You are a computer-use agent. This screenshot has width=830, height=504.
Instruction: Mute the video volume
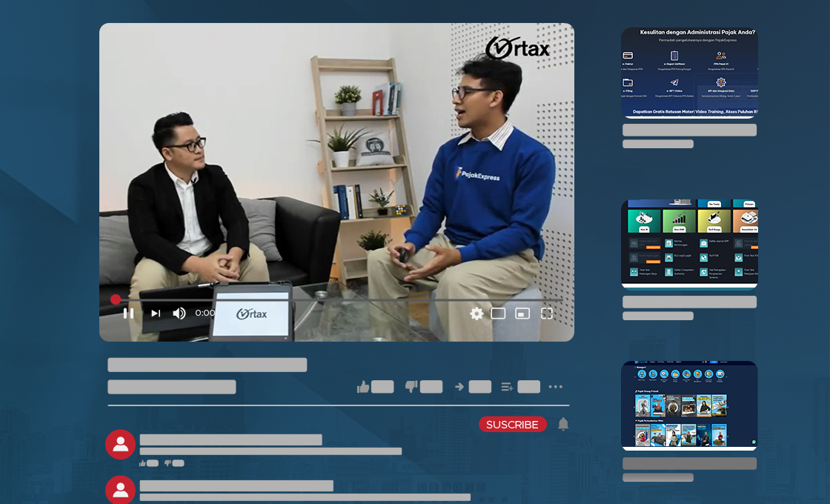click(179, 313)
